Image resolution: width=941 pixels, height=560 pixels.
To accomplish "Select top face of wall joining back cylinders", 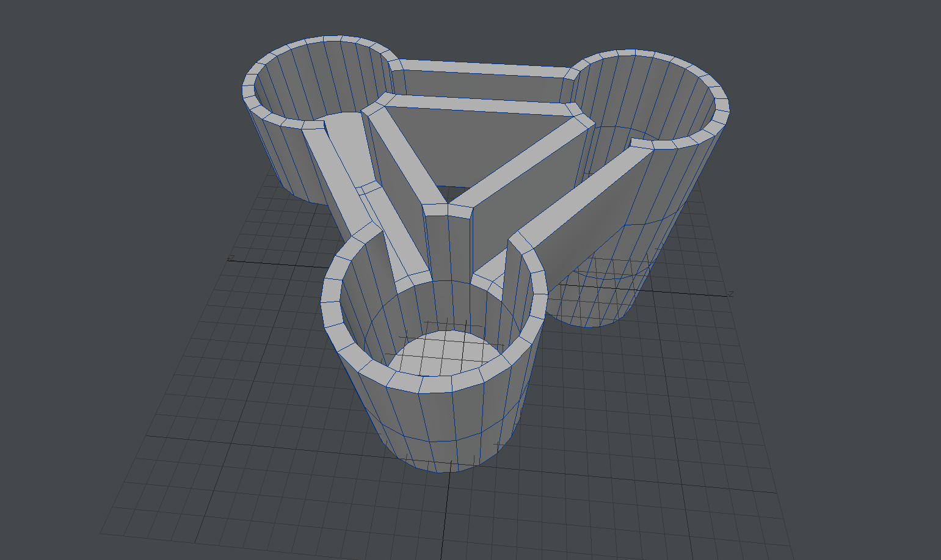I will click(482, 68).
